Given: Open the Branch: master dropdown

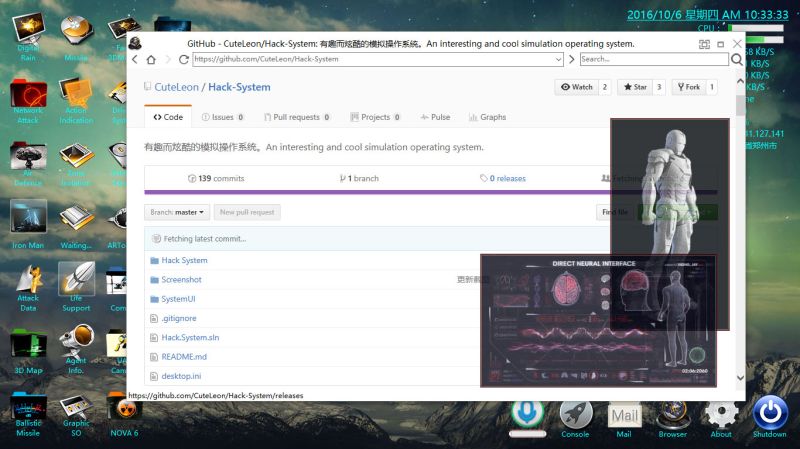Looking at the screenshot, I should [x=177, y=212].
